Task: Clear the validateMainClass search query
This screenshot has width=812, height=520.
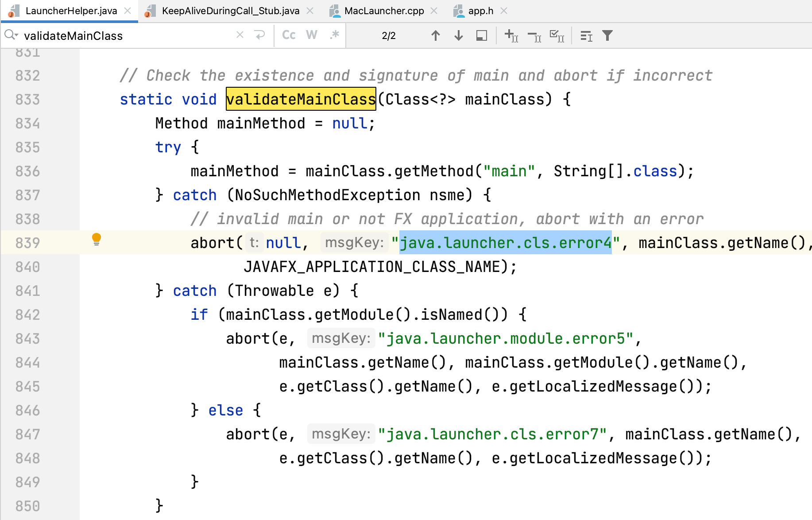Action: click(240, 35)
